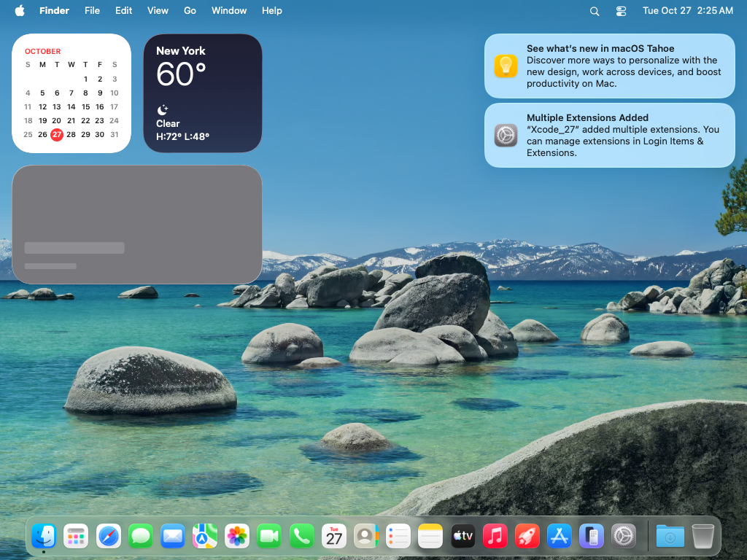This screenshot has height=560, width=747.
Task: Open the Window menu
Action: pyautogui.click(x=229, y=10)
